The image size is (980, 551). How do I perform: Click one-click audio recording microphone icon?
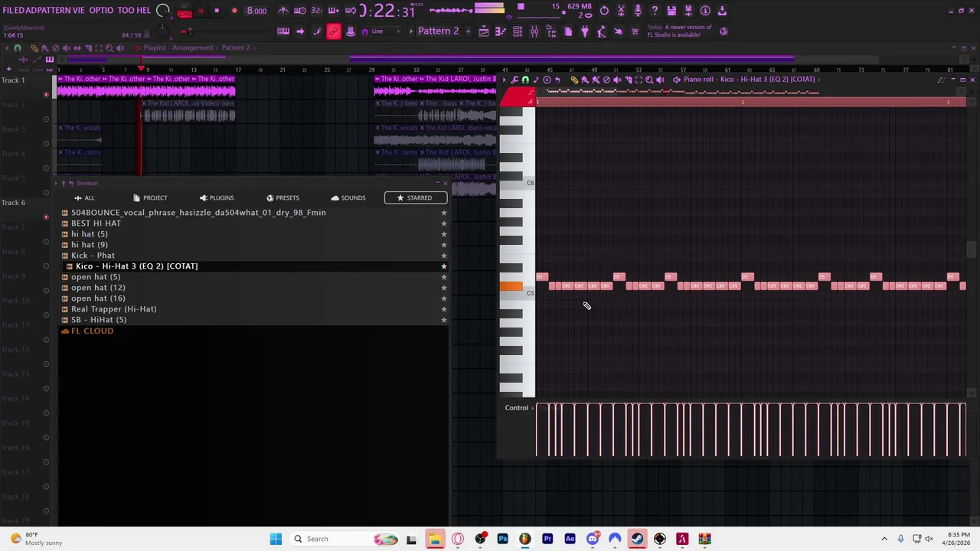(x=638, y=11)
